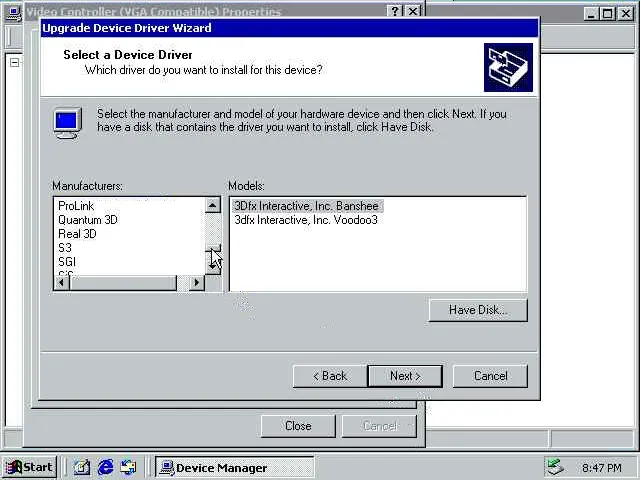Image resolution: width=640 pixels, height=480 pixels.
Task: Collapse the Device Manager tree node
Action: (15, 63)
